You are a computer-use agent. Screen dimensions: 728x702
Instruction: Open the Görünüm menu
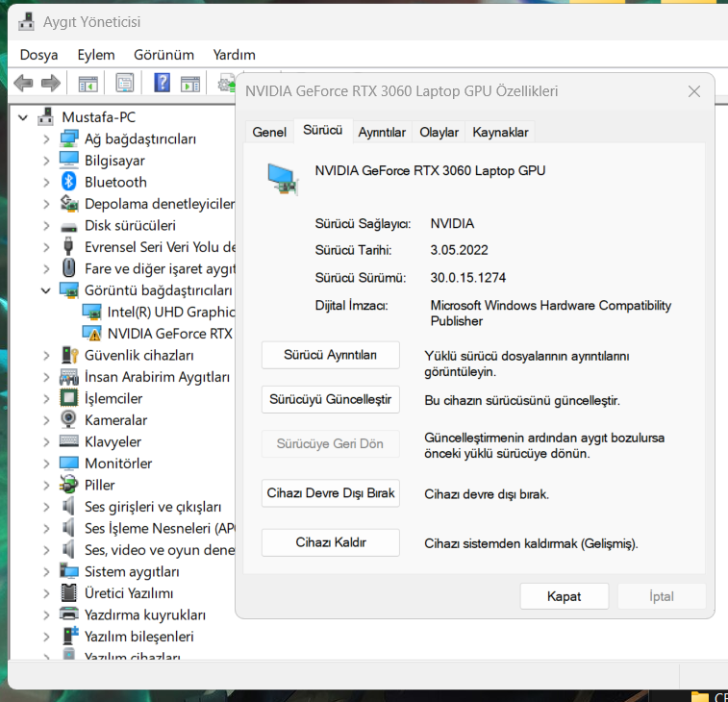[163, 55]
